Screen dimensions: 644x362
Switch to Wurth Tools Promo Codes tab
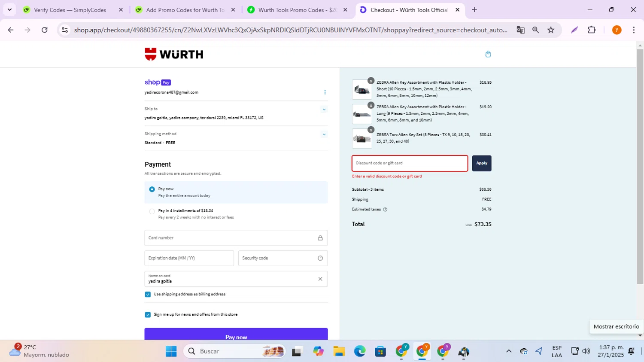click(x=297, y=10)
